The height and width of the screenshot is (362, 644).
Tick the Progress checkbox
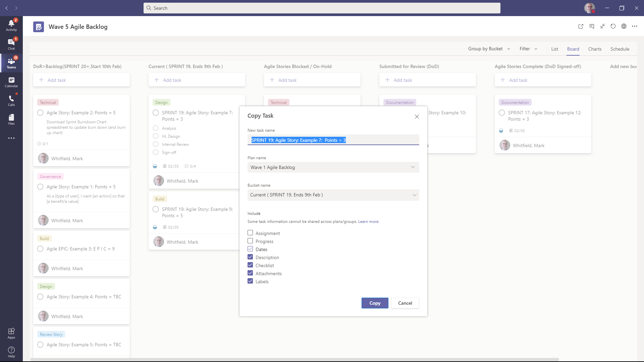250,241
